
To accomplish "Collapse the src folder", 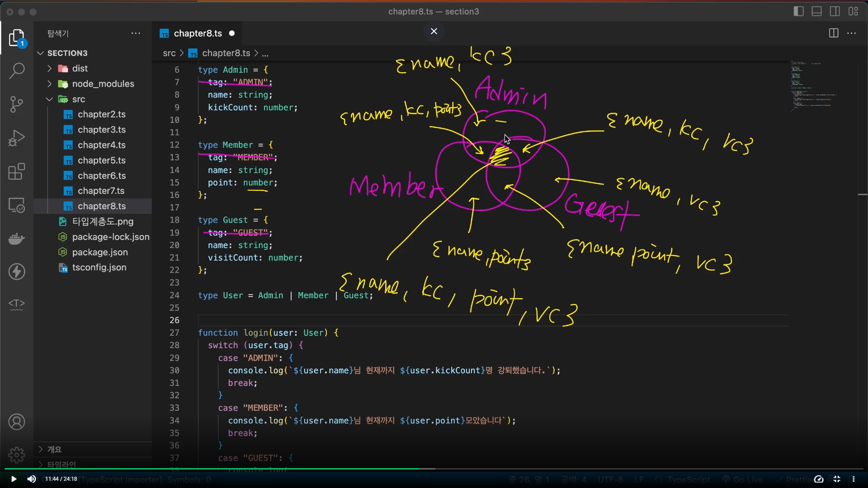I will point(78,99).
